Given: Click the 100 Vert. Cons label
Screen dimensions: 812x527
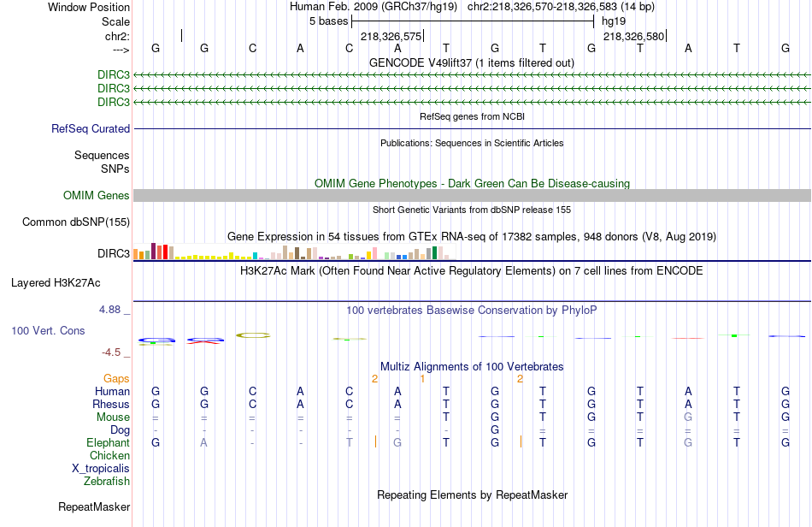Looking at the screenshot, I should (x=48, y=330).
